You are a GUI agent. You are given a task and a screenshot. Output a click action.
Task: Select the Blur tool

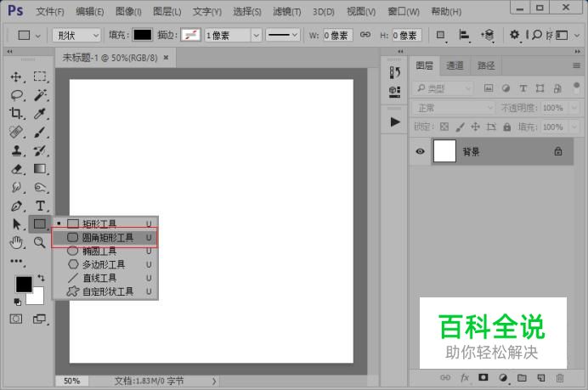[x=16, y=187]
